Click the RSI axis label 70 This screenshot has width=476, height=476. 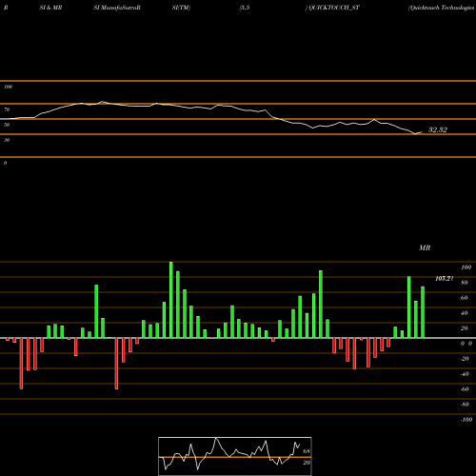[x=7, y=109]
